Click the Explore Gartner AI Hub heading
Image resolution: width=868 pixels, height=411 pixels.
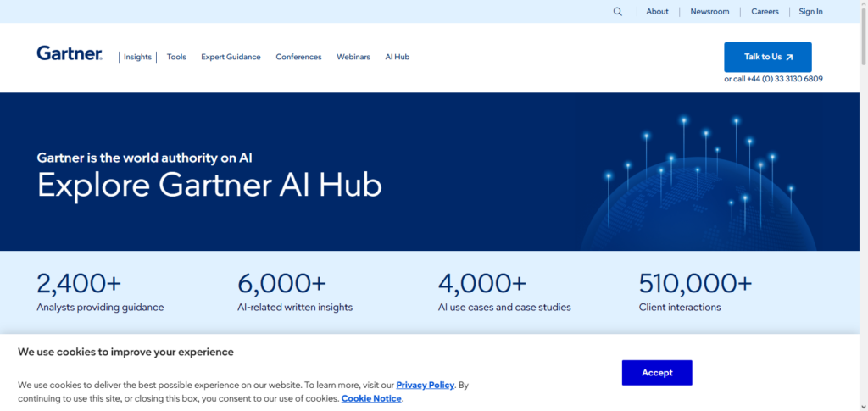(210, 186)
